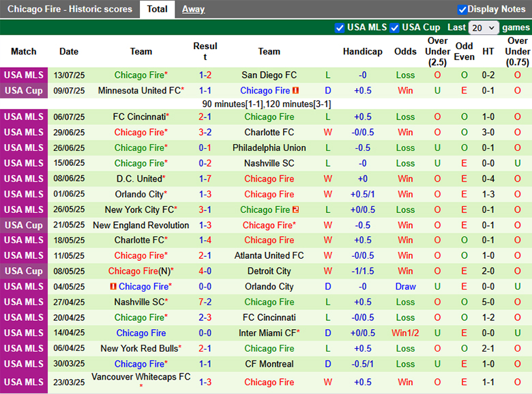The height and width of the screenshot is (394, 532).
Task: Uncheck the USA Cup filter checkbox
Action: [x=395, y=28]
